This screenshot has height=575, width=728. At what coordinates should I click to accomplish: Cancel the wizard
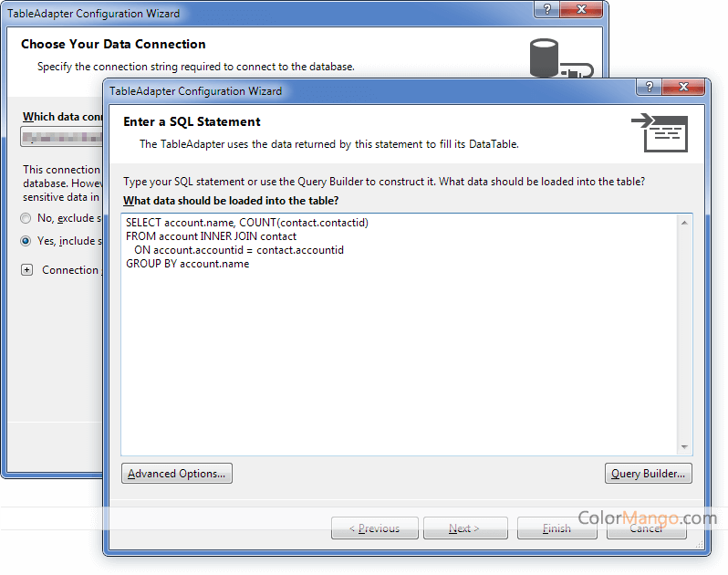tap(646, 528)
